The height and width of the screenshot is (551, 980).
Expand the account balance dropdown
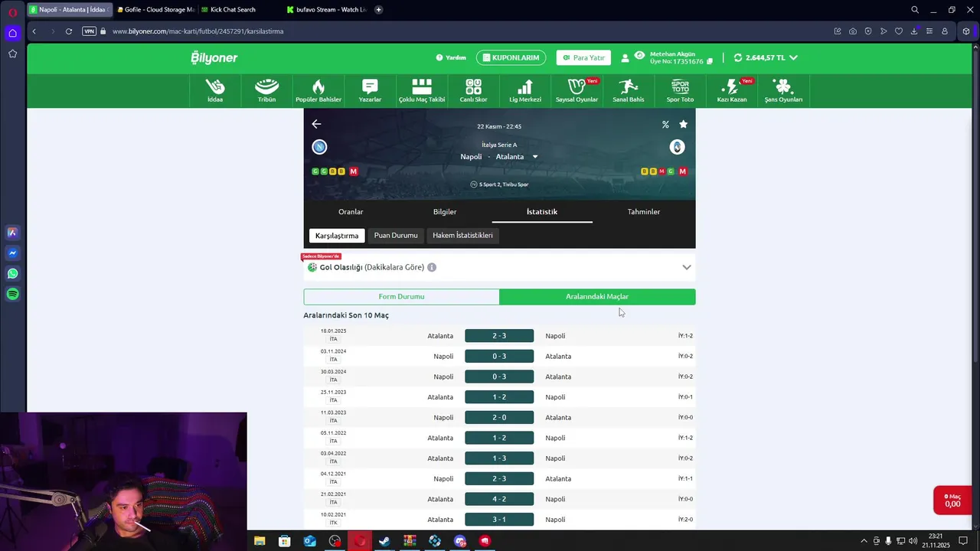pyautogui.click(x=793, y=57)
